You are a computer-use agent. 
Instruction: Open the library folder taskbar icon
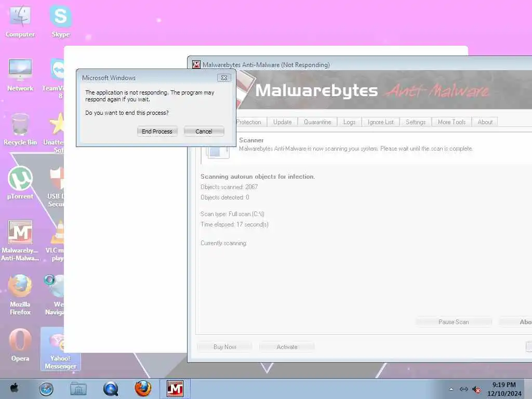(78, 389)
